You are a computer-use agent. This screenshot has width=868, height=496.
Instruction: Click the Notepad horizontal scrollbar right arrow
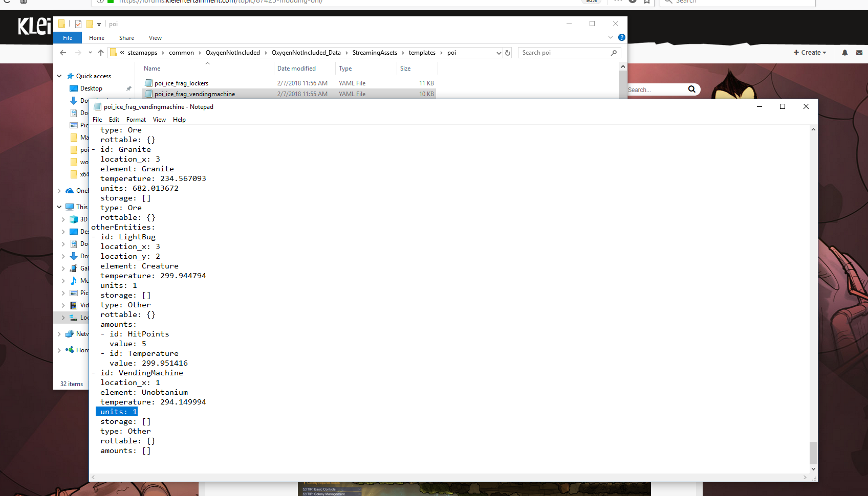point(805,478)
